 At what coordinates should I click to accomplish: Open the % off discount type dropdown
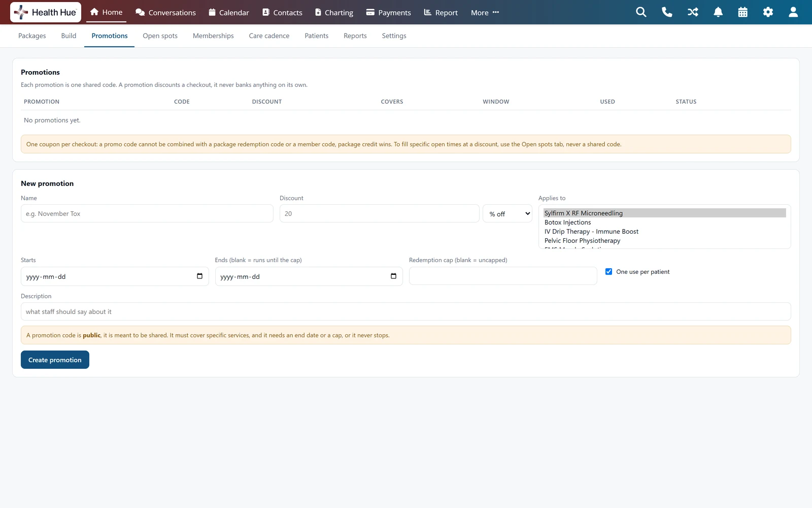point(507,213)
